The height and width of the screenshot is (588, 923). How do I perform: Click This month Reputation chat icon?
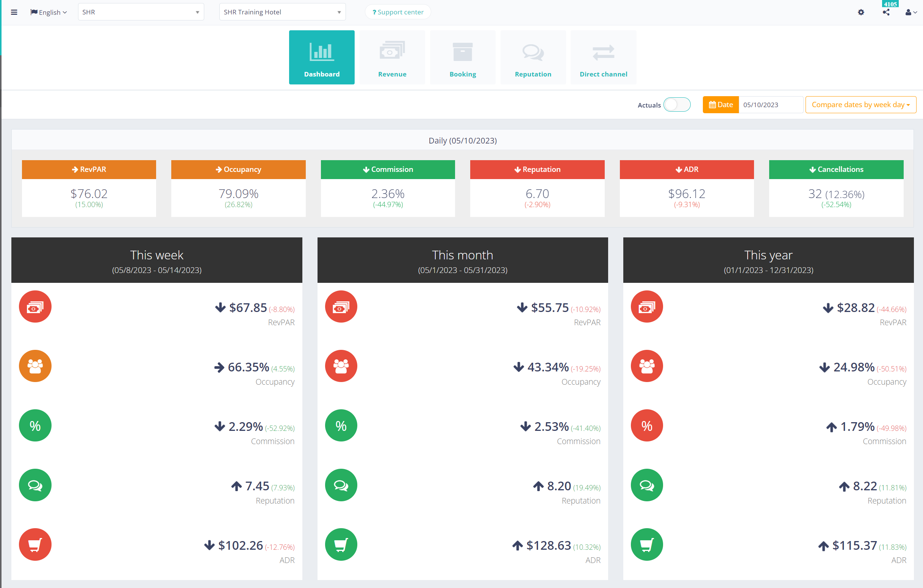341,485
